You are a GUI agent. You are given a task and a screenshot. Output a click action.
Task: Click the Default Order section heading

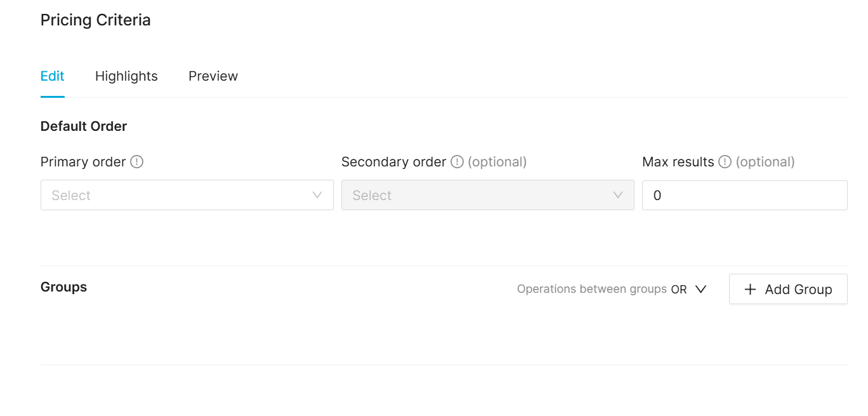click(x=83, y=126)
